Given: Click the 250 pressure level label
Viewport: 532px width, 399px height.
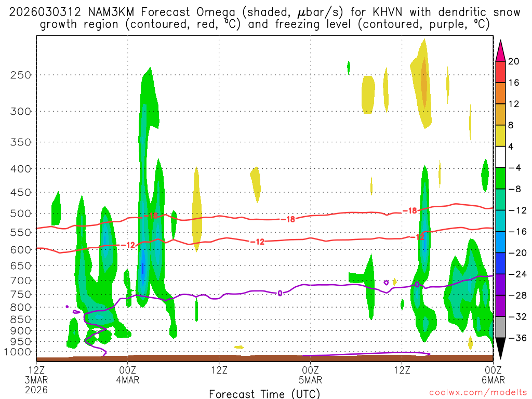Looking at the screenshot, I should (21, 75).
